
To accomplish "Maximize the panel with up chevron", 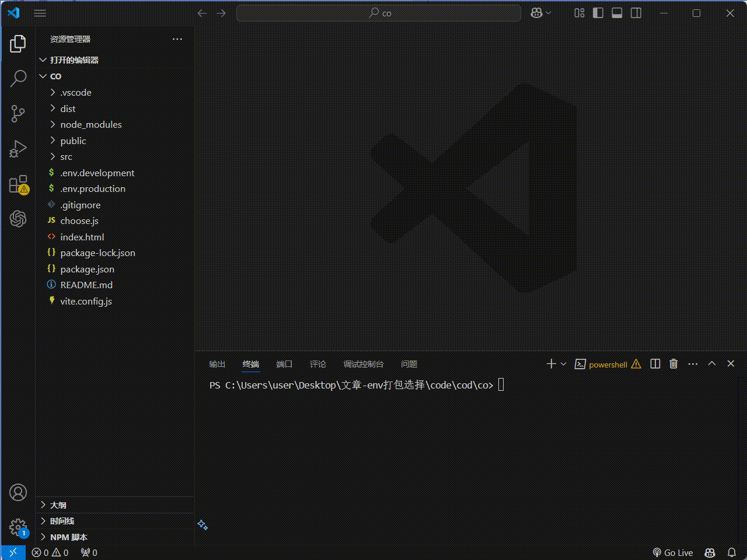I will 712,363.
